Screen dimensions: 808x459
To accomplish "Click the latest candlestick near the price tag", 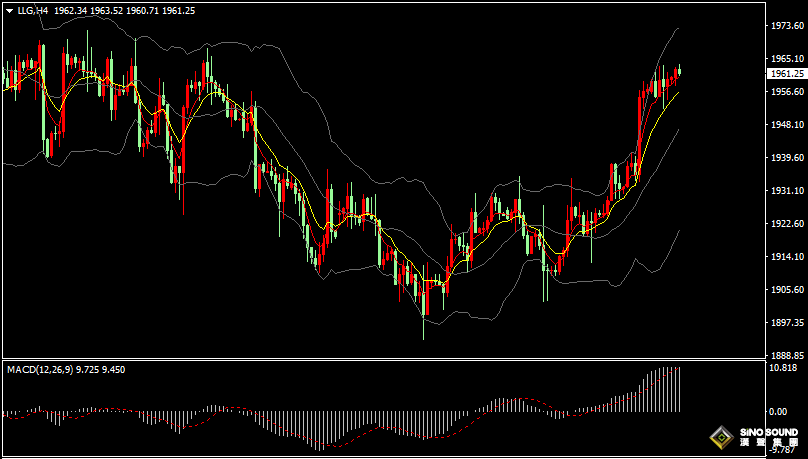I will pos(679,71).
